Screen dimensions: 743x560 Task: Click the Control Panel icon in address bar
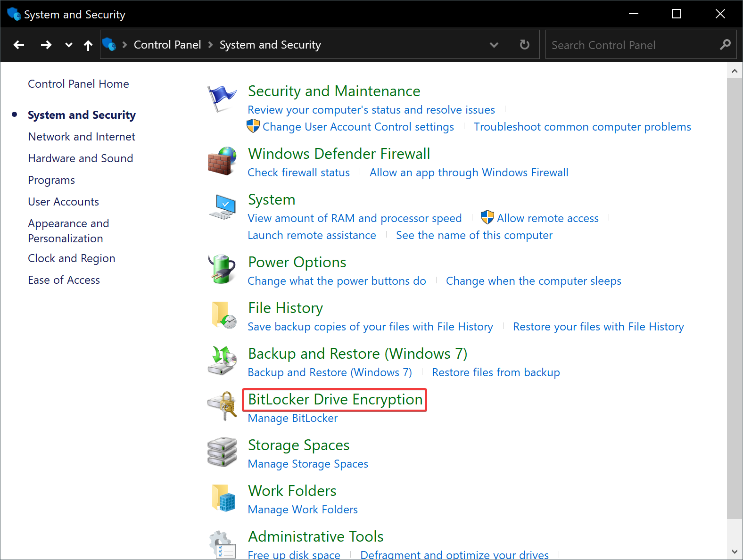pyautogui.click(x=109, y=44)
